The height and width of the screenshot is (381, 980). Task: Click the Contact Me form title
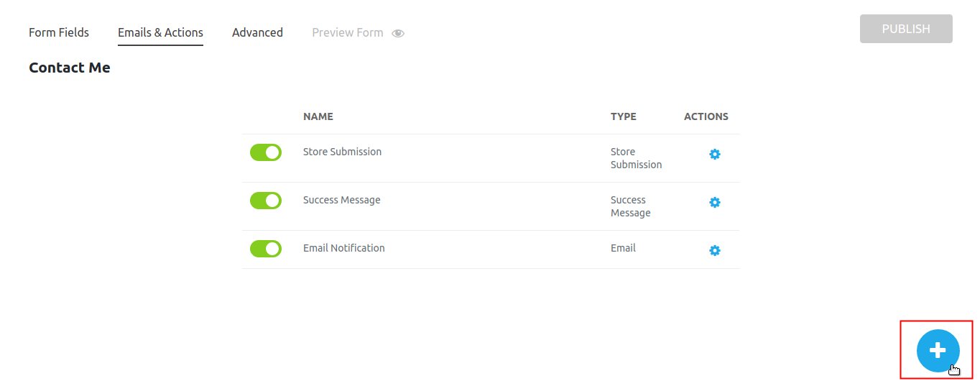[70, 68]
